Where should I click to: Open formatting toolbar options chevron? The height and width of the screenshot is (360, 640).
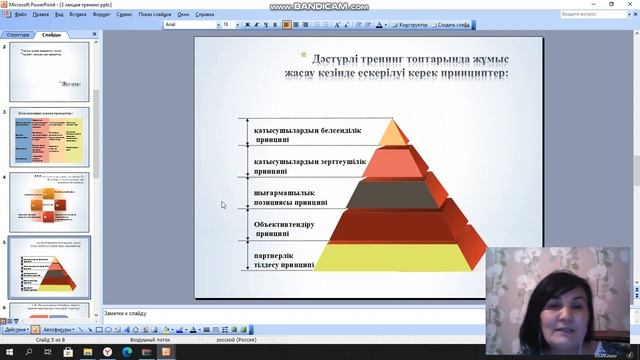coord(473,25)
